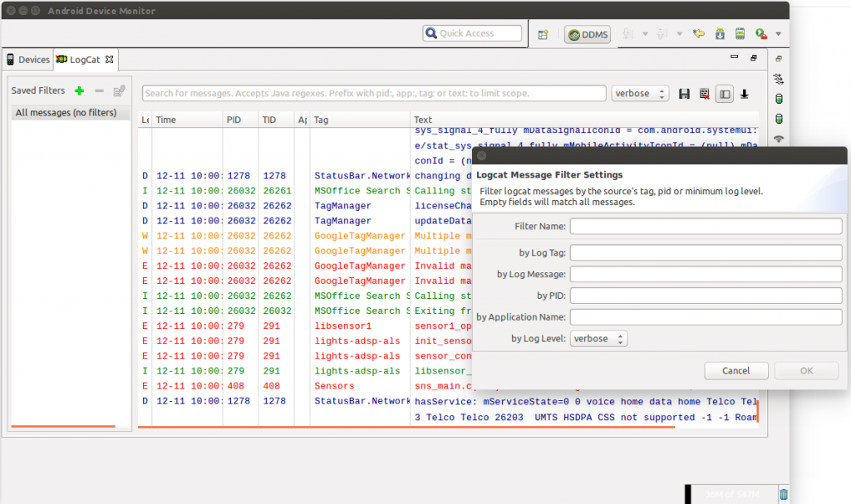Toggle the saved filters panel display

pos(726,94)
